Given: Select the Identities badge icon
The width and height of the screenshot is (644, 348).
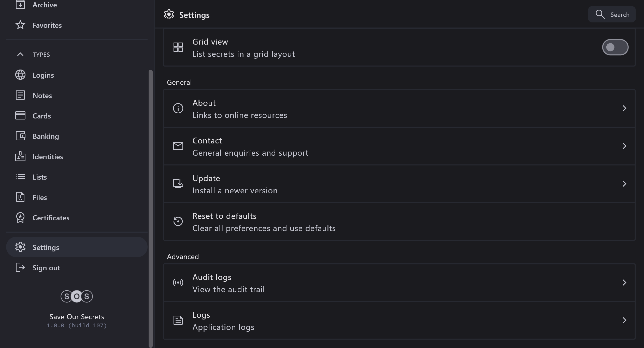Looking at the screenshot, I should click(20, 156).
